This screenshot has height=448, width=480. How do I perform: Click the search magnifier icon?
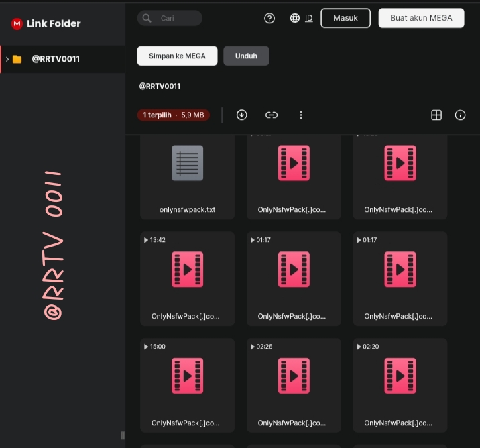[x=147, y=18]
